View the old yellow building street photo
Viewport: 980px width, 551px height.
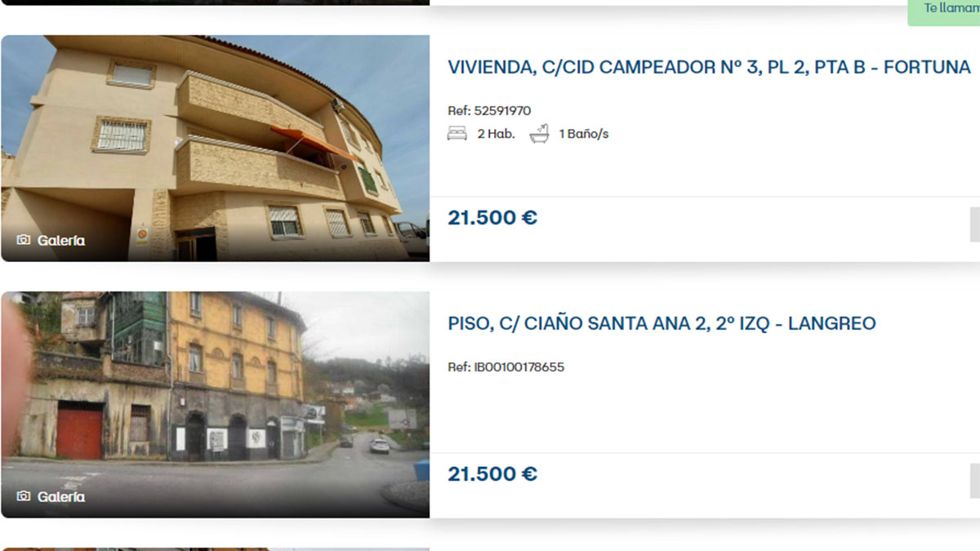pyautogui.click(x=215, y=405)
